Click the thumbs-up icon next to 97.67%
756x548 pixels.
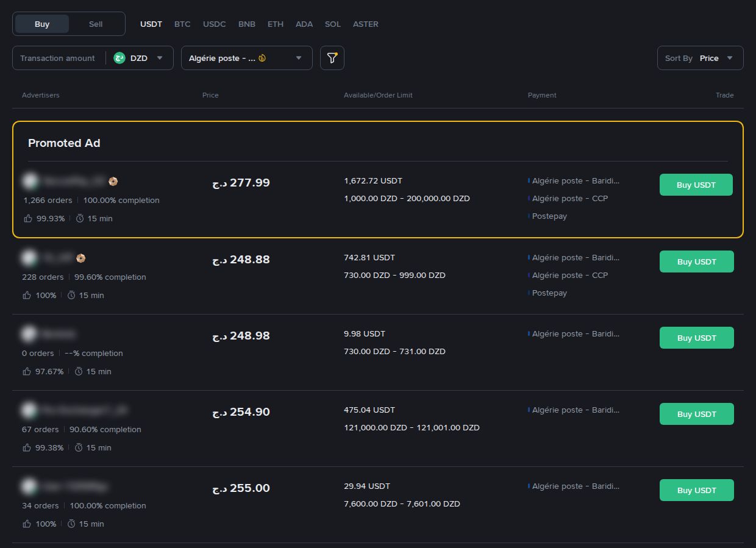pos(27,371)
